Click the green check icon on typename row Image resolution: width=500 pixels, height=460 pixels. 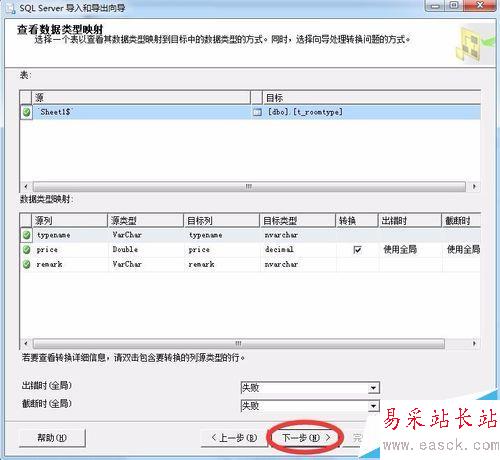26,235
